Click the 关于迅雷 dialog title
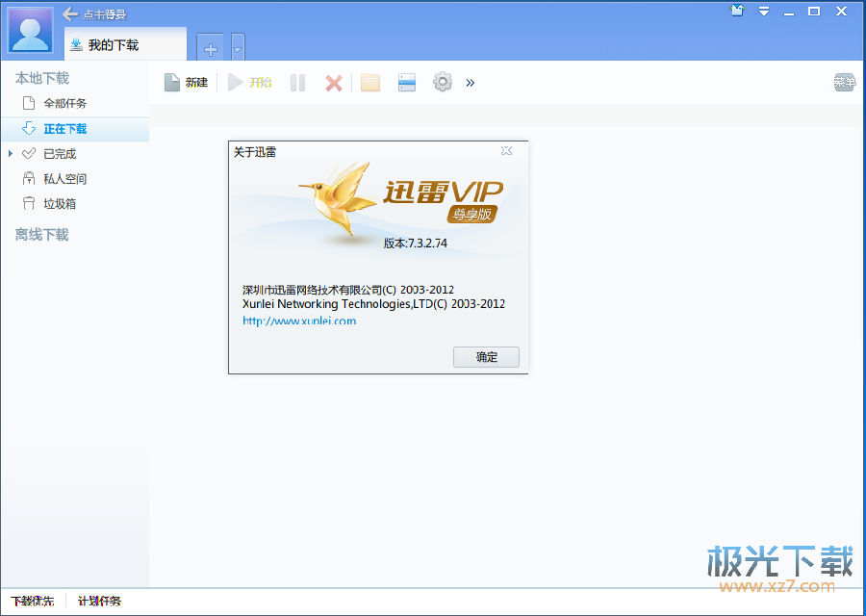The height and width of the screenshot is (616, 866). point(255,152)
